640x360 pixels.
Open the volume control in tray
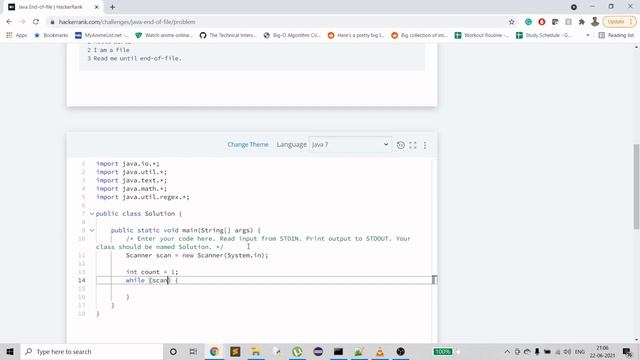point(567,351)
